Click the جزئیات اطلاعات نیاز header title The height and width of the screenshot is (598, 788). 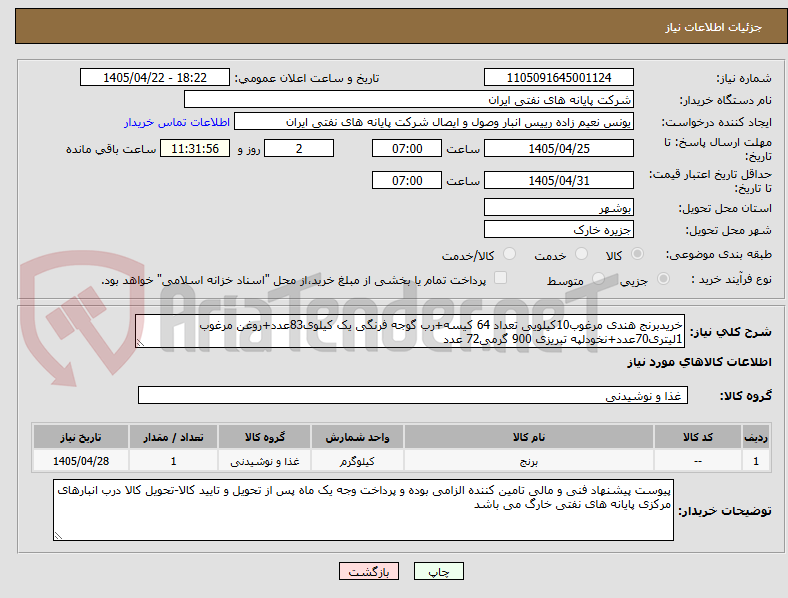point(714,27)
